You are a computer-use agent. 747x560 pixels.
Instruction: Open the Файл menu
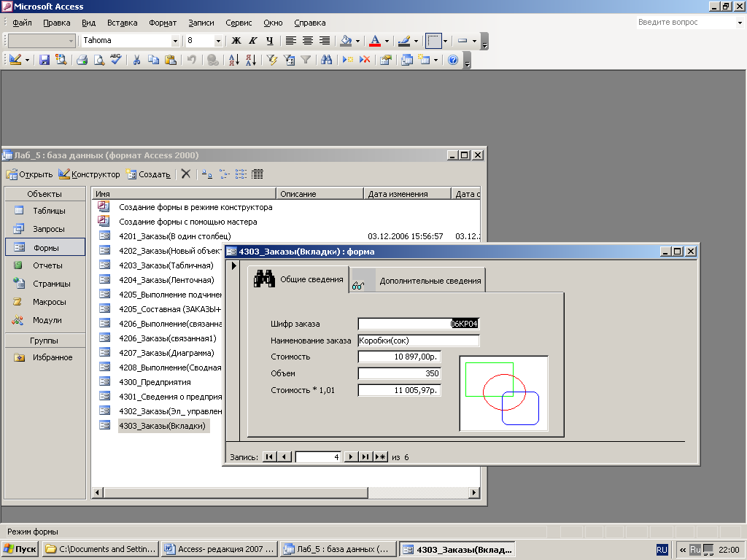(22, 23)
